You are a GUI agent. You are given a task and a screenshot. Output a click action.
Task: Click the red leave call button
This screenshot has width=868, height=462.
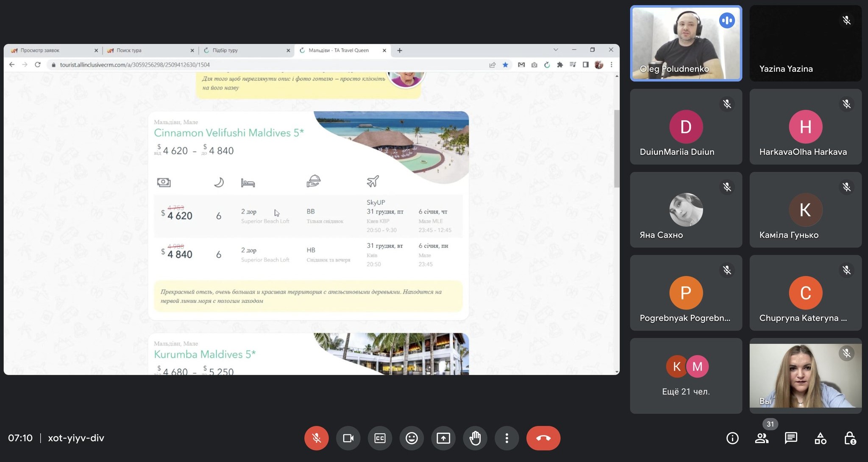tap(543, 438)
